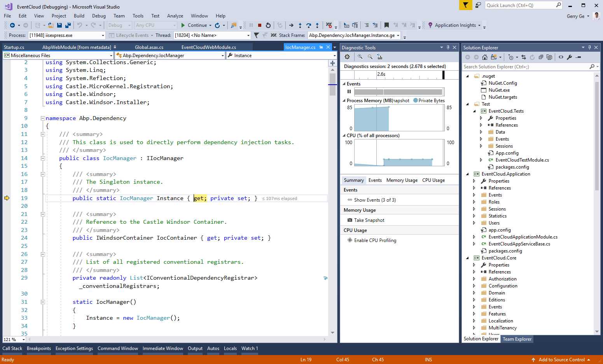Viewport: 603px width, 364px height.
Task: Toggle Preview Selected Items in Solution Explorer
Action: click(x=578, y=57)
